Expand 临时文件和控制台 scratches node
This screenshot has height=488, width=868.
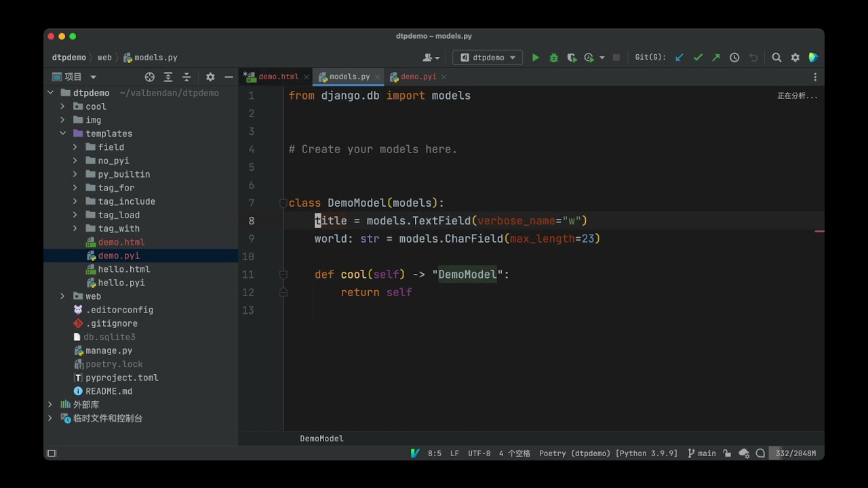[x=50, y=418]
